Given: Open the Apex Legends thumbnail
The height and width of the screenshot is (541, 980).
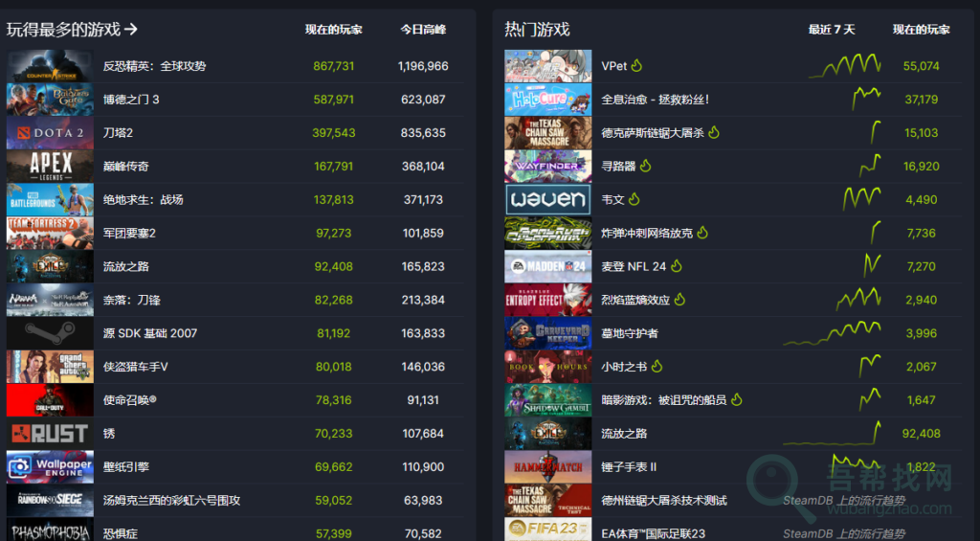Looking at the screenshot, I should pos(50,167).
